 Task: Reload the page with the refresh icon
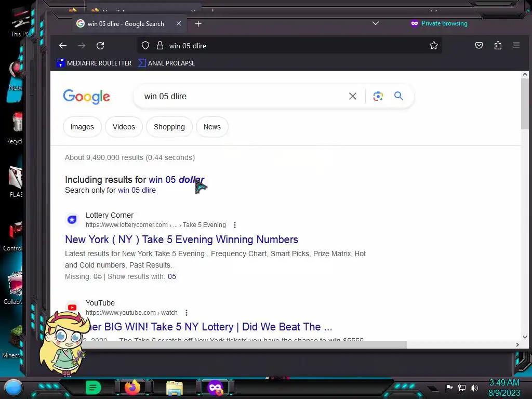(x=100, y=46)
